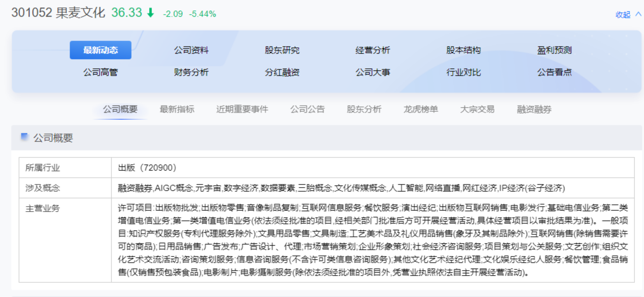
Task: Click the 收起 link text
Action: click(623, 15)
